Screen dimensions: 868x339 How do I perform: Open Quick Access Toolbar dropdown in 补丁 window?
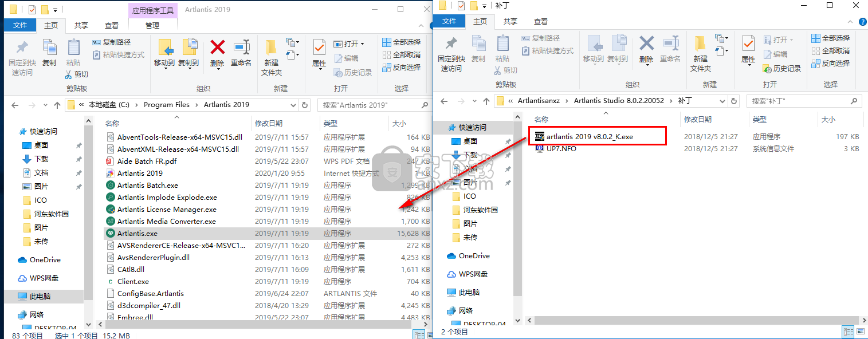(x=484, y=6)
